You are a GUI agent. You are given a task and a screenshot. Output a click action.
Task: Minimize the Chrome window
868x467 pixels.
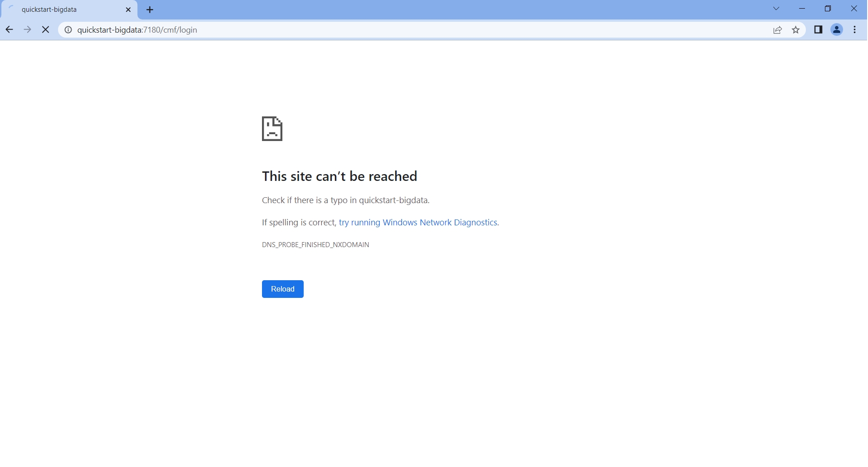pyautogui.click(x=802, y=9)
